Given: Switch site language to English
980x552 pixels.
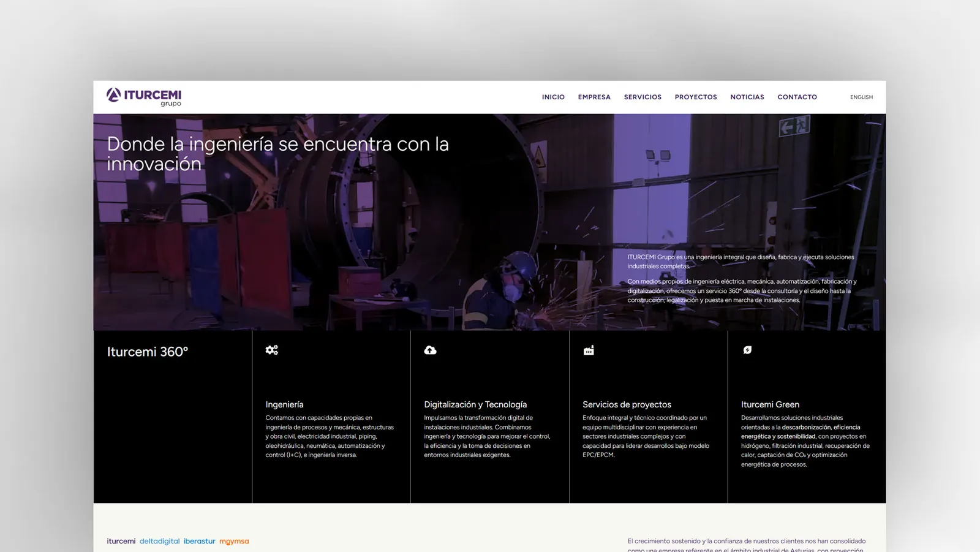Looking at the screenshot, I should click(861, 97).
